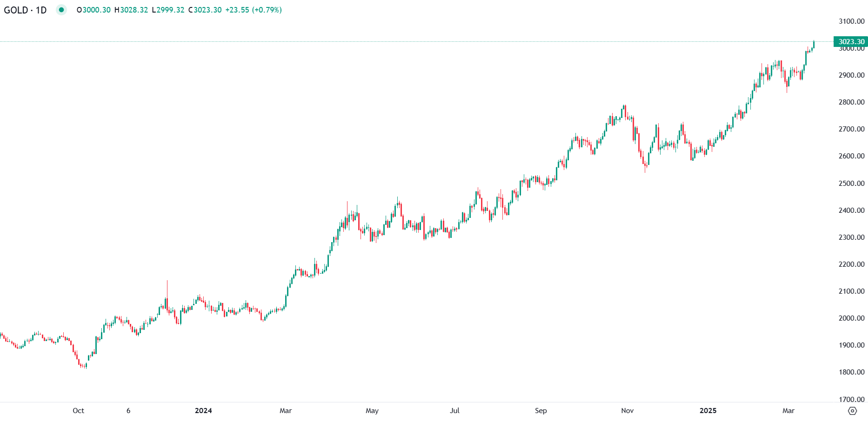The width and height of the screenshot is (868, 447).
Task: Click the GOLD · 1D symbol title
Action: tap(26, 10)
